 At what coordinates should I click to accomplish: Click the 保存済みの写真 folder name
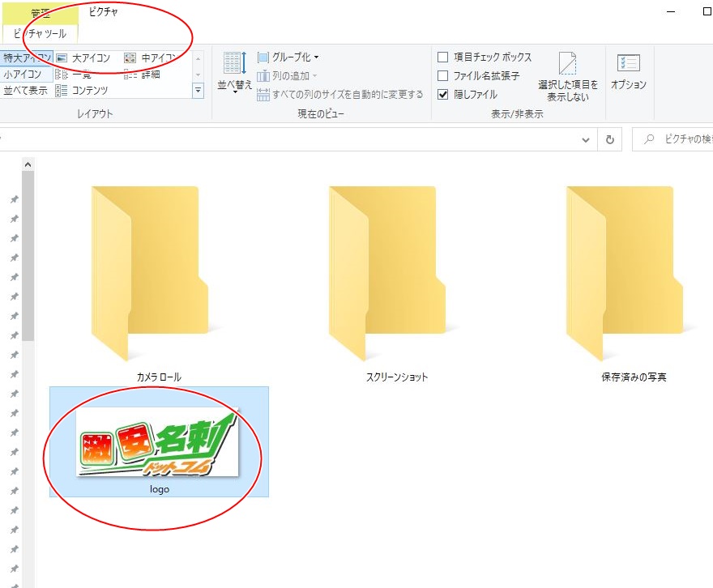(634, 377)
